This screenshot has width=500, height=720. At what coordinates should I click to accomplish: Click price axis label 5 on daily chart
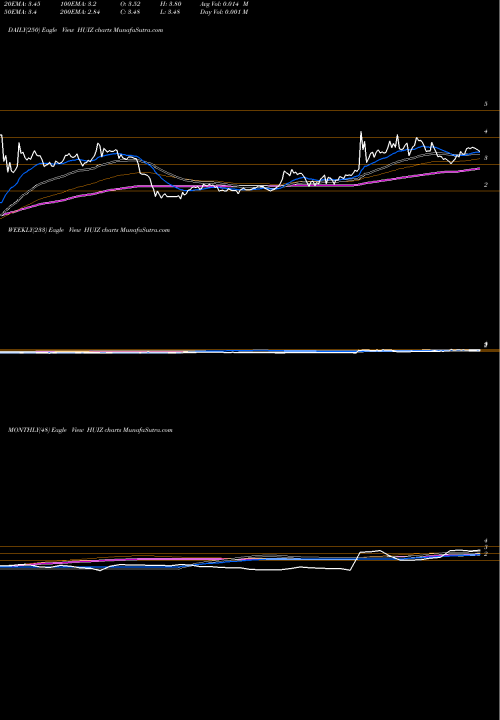[486, 104]
